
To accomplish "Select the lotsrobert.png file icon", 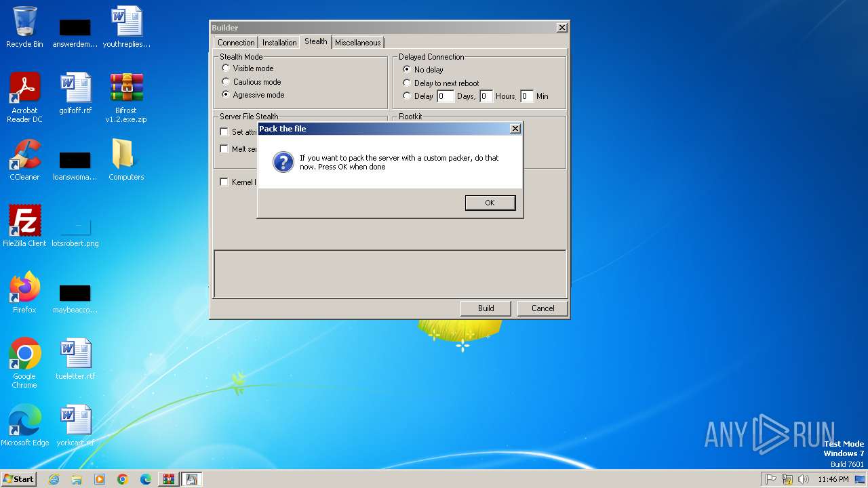I will pyautogui.click(x=75, y=230).
